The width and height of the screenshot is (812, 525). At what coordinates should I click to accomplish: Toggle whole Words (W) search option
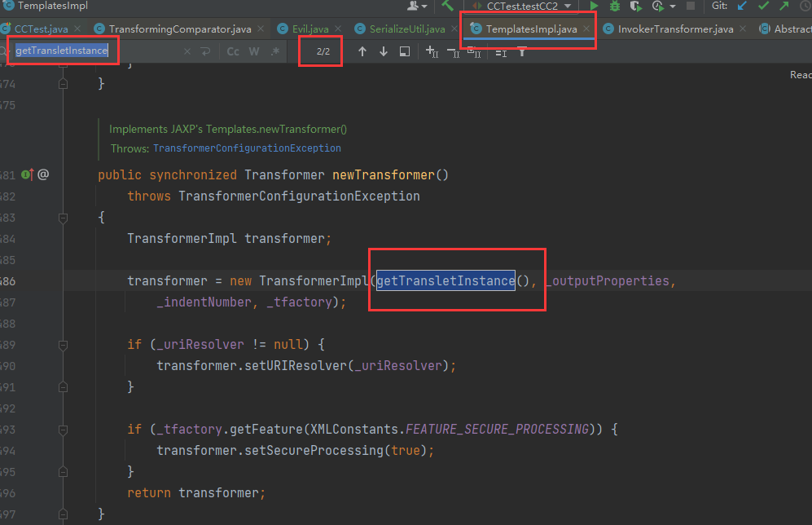[x=254, y=51]
